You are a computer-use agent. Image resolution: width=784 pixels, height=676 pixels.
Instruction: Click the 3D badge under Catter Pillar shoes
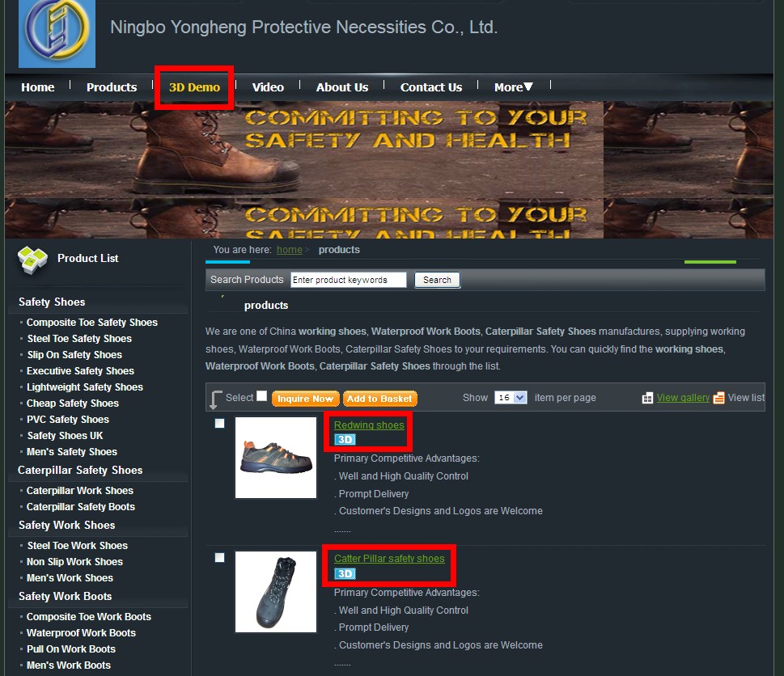pyautogui.click(x=345, y=573)
